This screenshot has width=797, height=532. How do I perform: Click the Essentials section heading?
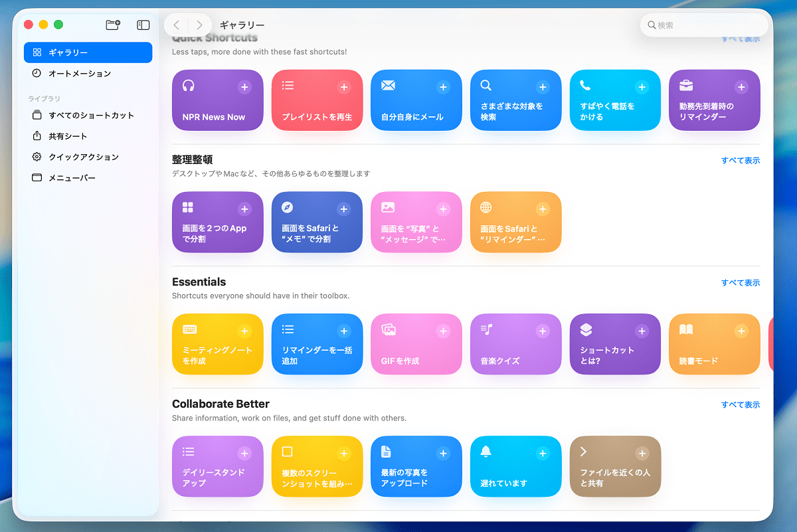tap(199, 282)
